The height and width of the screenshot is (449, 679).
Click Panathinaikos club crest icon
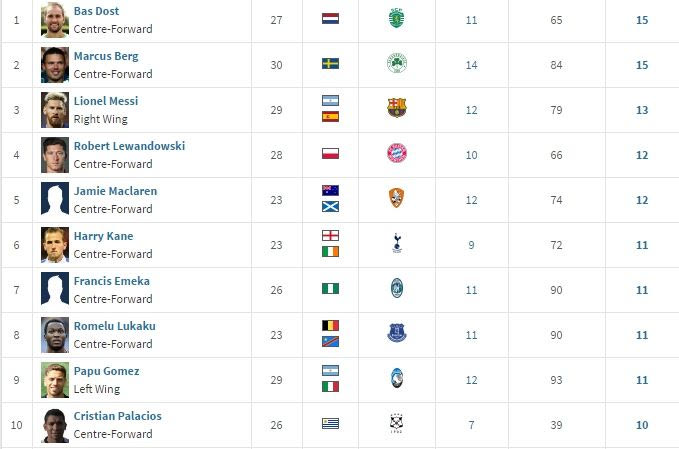[397, 64]
